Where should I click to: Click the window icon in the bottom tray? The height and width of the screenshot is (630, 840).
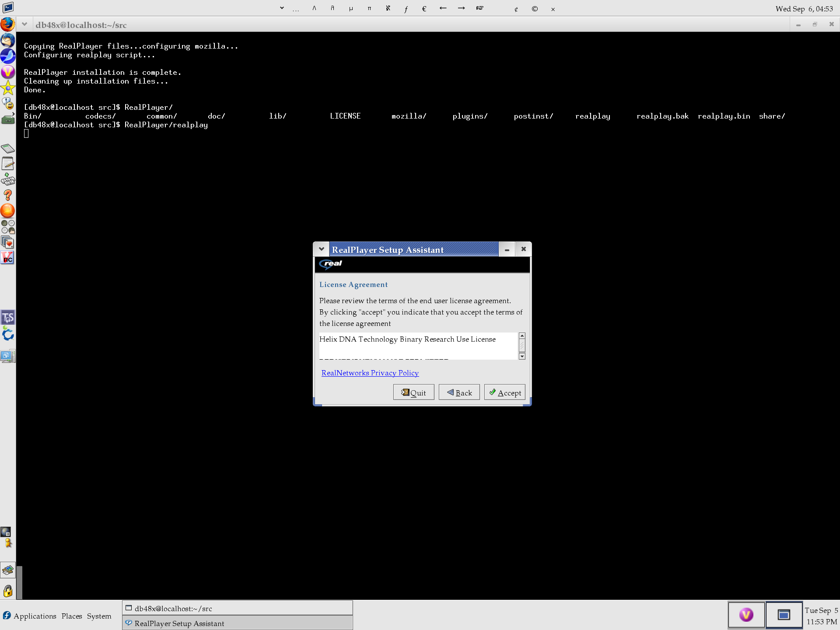(784, 615)
